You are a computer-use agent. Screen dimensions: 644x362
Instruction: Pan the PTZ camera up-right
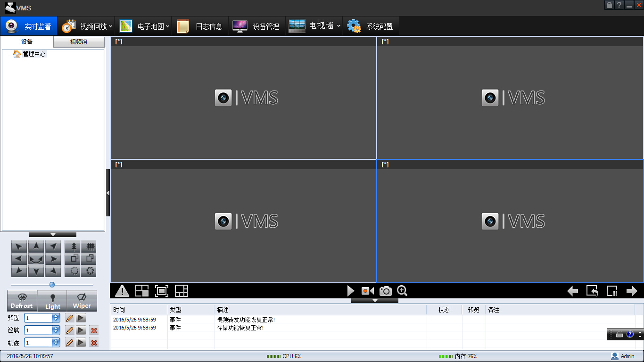pyautogui.click(x=53, y=247)
